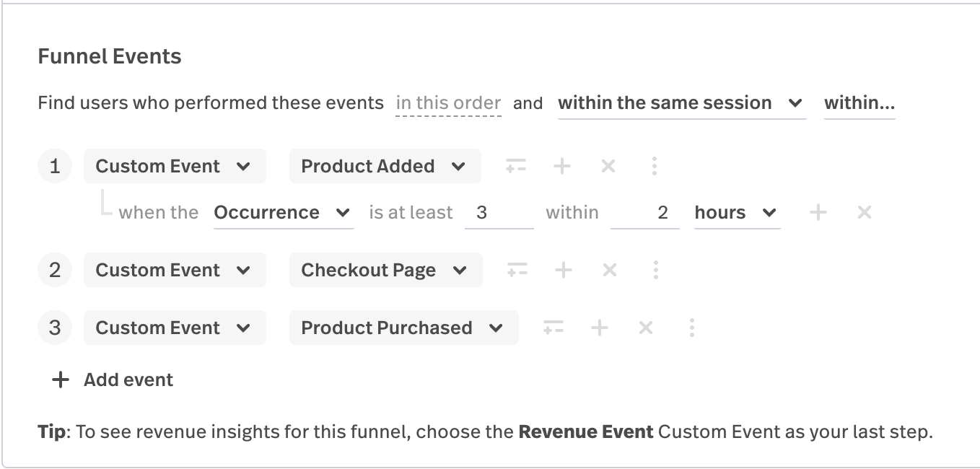Open three-dot menu for Checkout Page event

click(655, 271)
